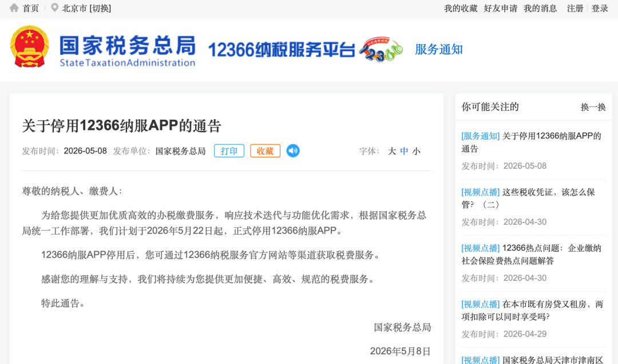Click 北京市 location text
618x364 pixels.
74,8
